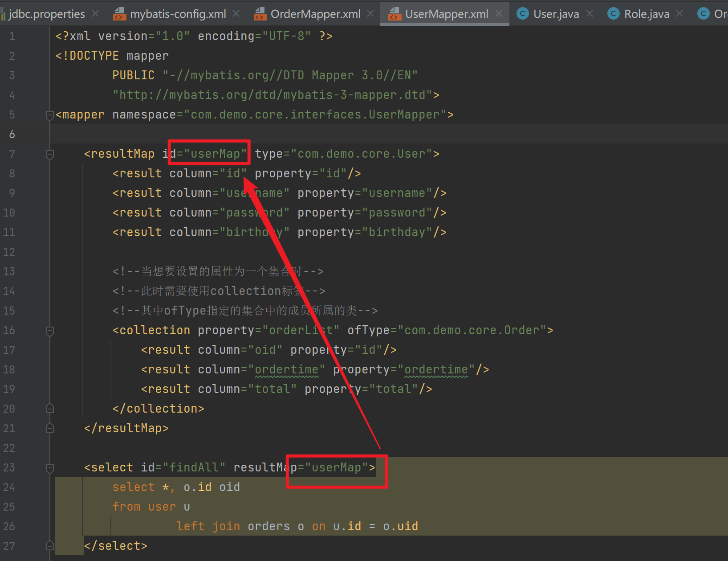Click "o.uid" in the join condition

[x=401, y=526]
